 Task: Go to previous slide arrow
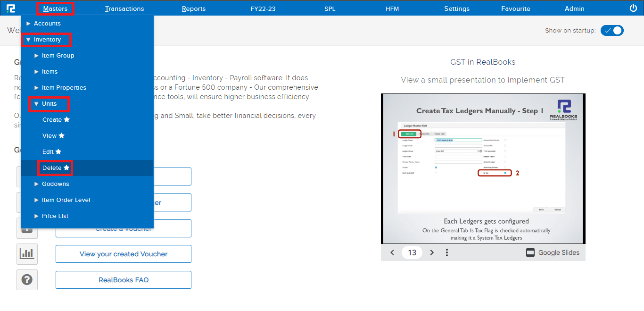[392, 252]
